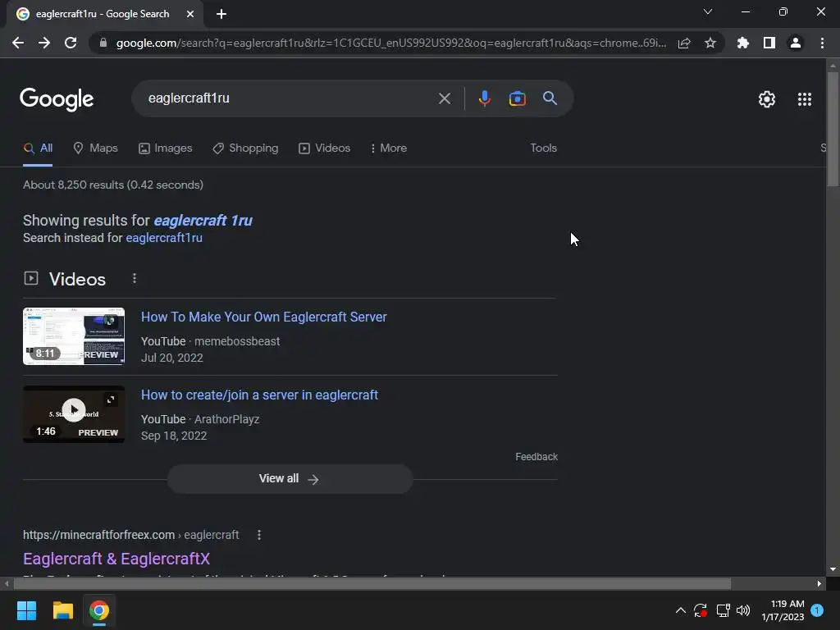The width and height of the screenshot is (840, 630).
Task: Open the Chrome profile menu
Action: 796,43
